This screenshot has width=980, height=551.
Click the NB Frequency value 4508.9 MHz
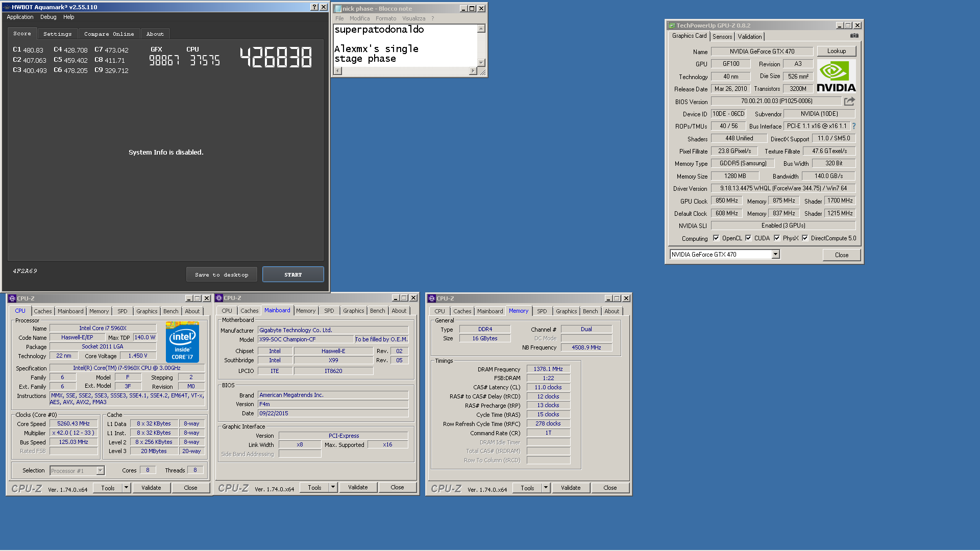(586, 347)
